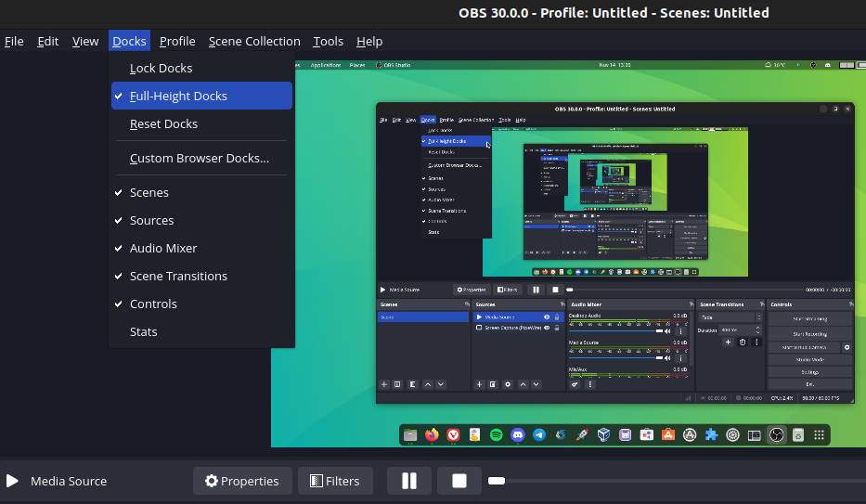
Task: Stop the media source playback
Action: tap(459, 481)
